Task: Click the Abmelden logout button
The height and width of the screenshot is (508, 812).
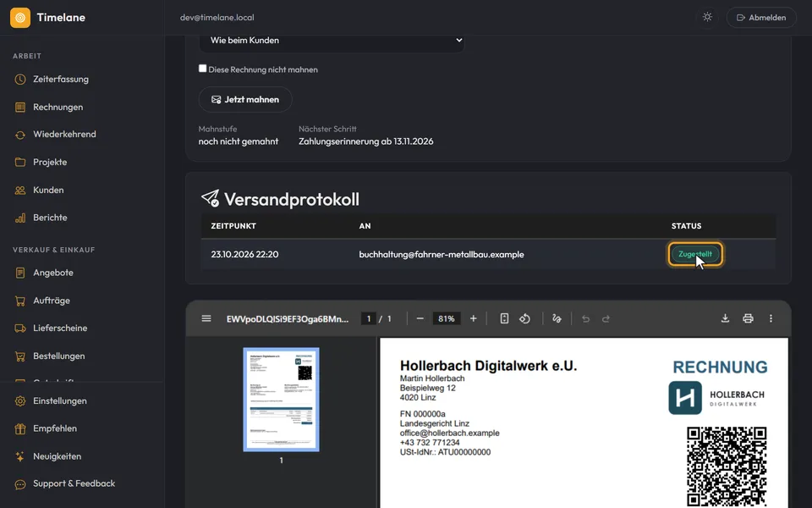Action: coord(761,18)
